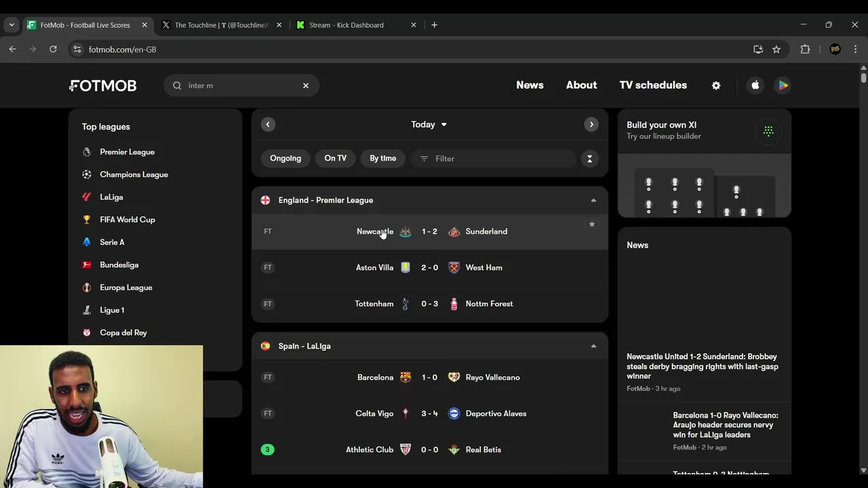Collapse all leagues with the double-arrow icon
The width and height of the screenshot is (868, 488).
click(589, 159)
